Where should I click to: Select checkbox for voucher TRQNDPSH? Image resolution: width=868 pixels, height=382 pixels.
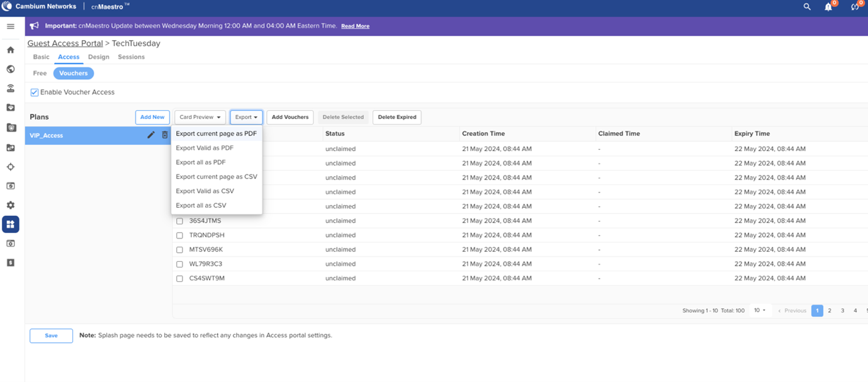179,235
